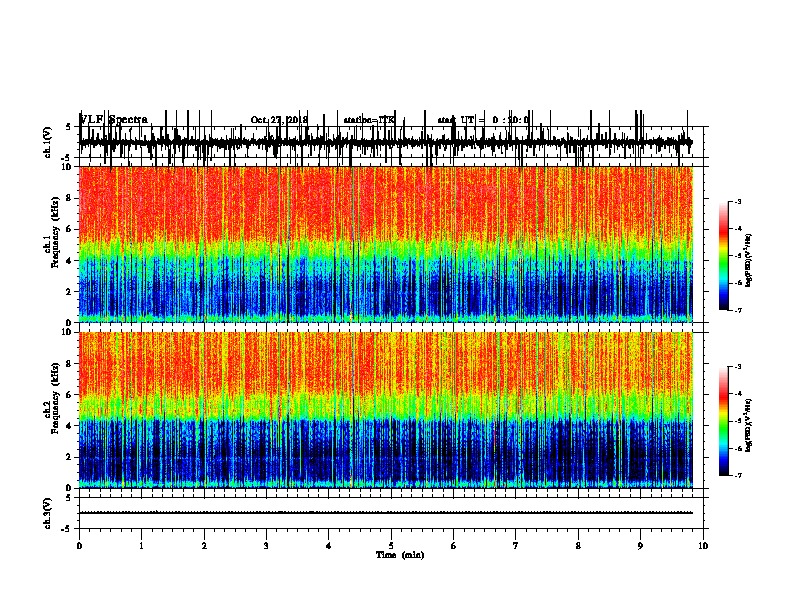The width and height of the screenshot is (792, 612).
Task: Select the ch.2 "Frequency (kHz)" axis label
Action: tap(55, 397)
